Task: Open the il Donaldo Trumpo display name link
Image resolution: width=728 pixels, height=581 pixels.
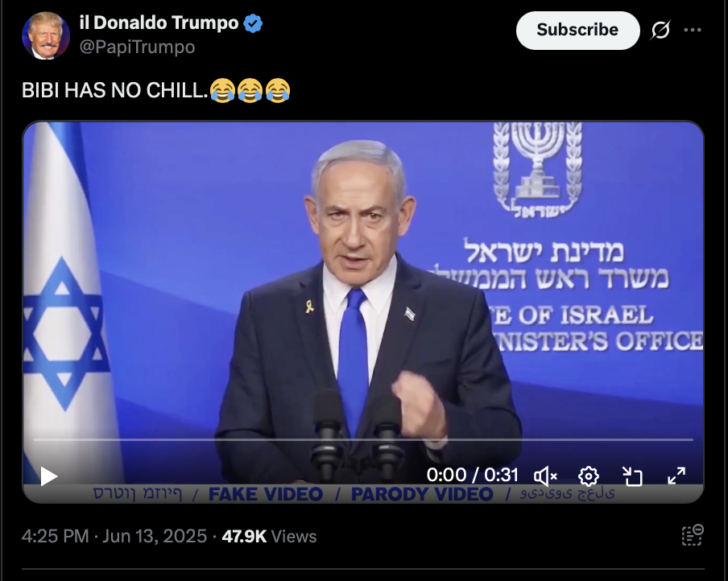Action: point(159,23)
